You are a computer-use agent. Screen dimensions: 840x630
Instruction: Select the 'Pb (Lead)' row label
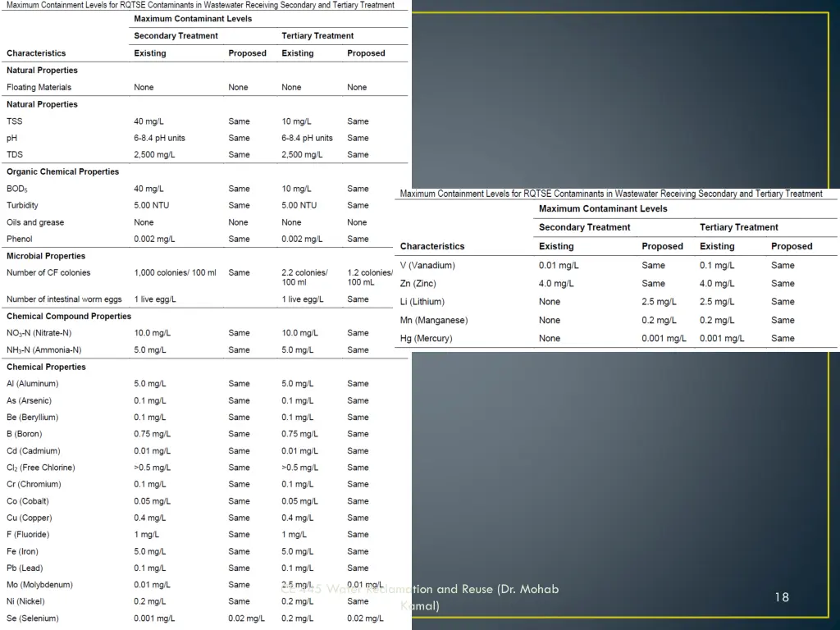[25, 568]
